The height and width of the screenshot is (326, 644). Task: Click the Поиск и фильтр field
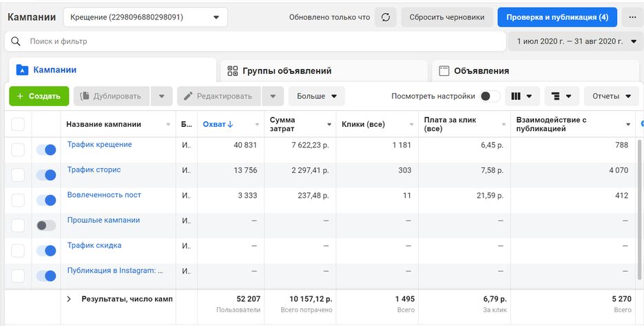pyautogui.click(x=255, y=41)
